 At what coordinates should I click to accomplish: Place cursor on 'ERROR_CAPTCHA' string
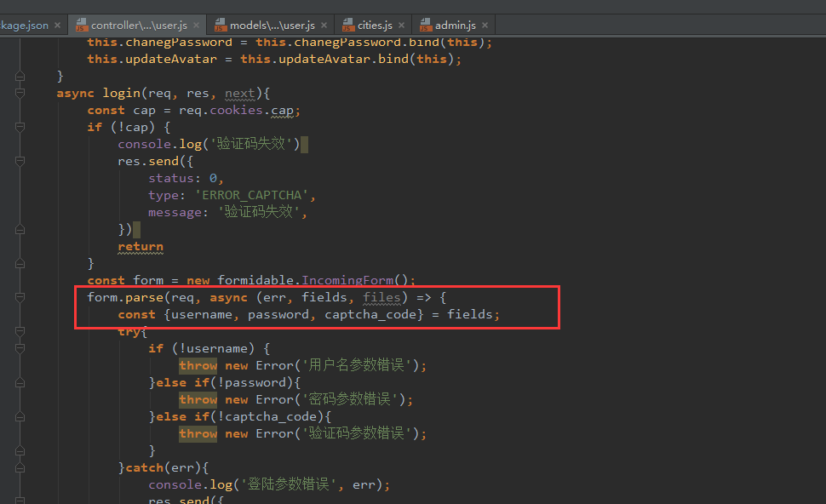(x=251, y=196)
